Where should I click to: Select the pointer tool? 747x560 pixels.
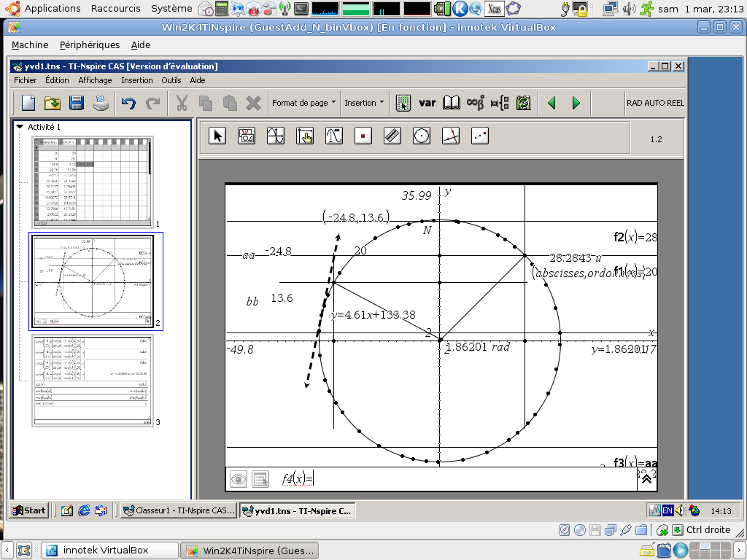pyautogui.click(x=217, y=136)
